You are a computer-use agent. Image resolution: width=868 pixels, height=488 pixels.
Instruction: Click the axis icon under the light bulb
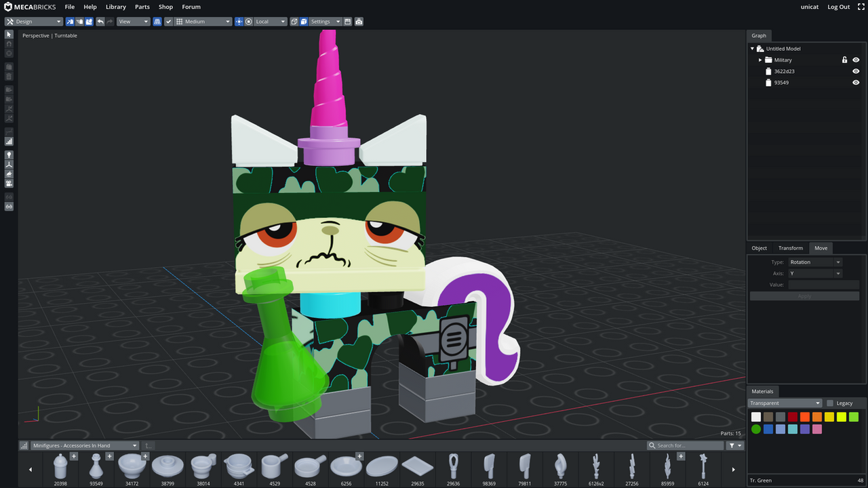9,165
